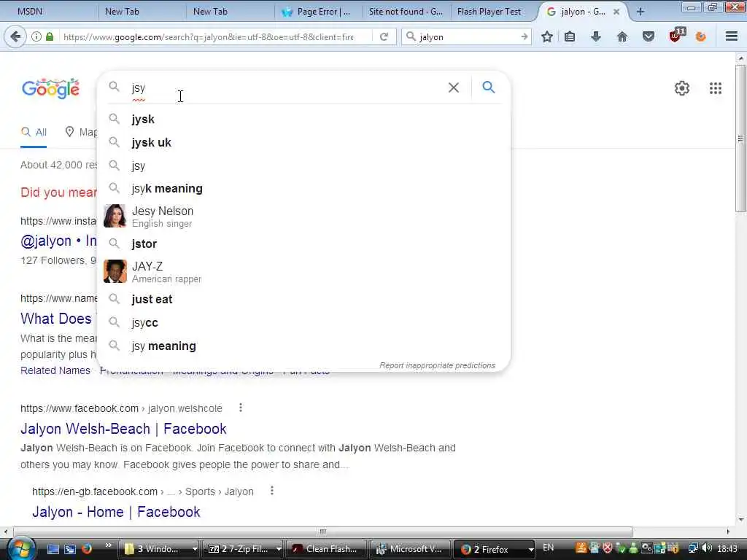Click the 18:43 taskbar clock
The width and height of the screenshot is (747, 560).
727,549
